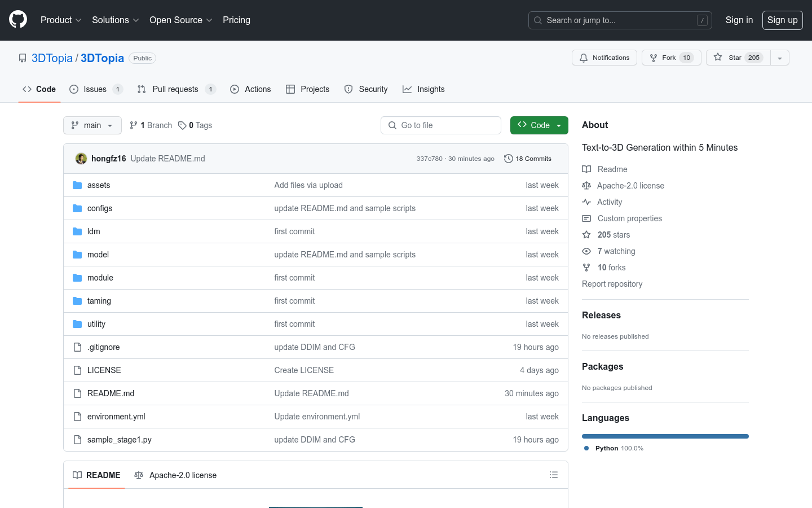Click the utility folder icon
812x508 pixels.
pos(77,324)
